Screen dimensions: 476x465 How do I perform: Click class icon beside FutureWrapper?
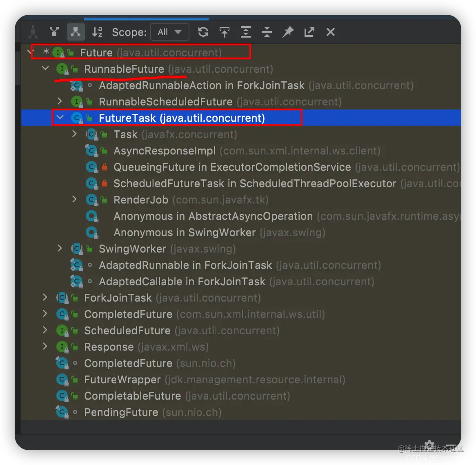point(62,380)
